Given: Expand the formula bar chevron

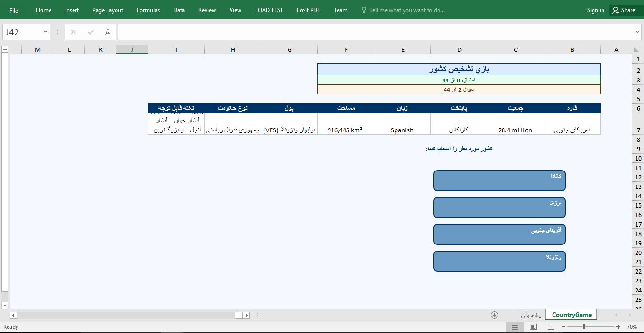Looking at the screenshot, I should (x=638, y=32).
